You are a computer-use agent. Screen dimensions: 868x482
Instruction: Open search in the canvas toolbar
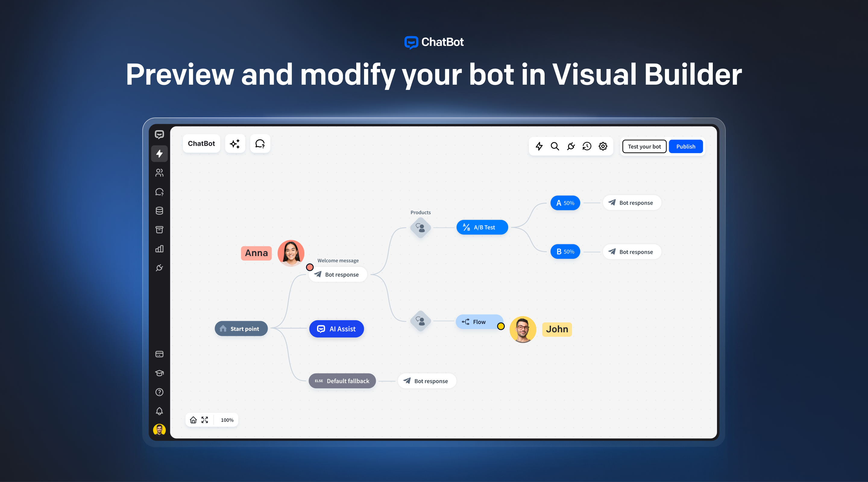pyautogui.click(x=555, y=146)
